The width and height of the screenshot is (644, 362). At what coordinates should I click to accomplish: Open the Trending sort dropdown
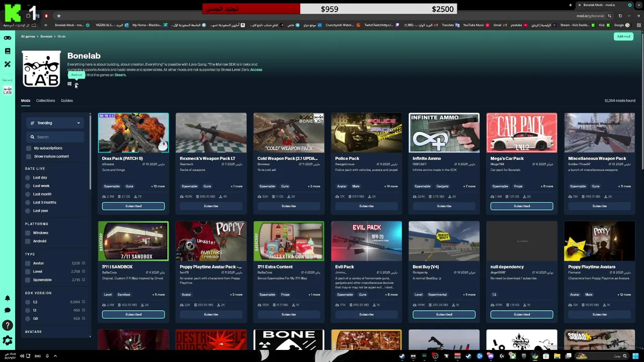[x=55, y=123]
